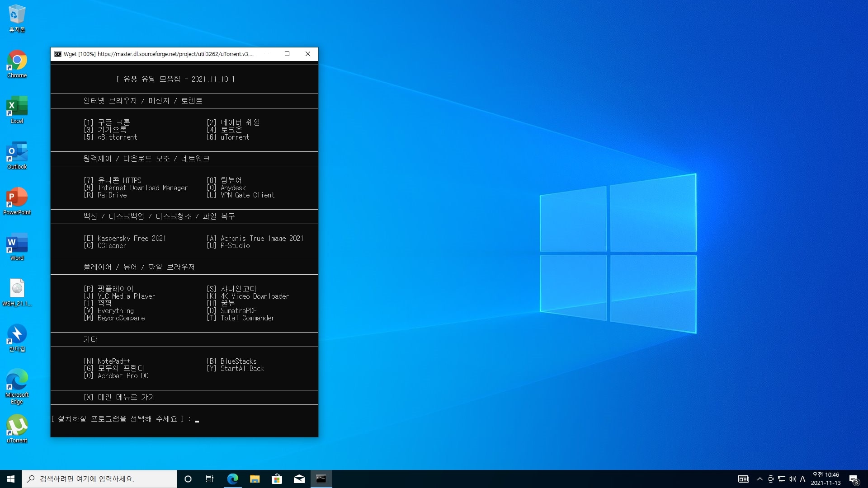Image resolution: width=868 pixels, height=488 pixels.
Task: Click the '[2] 네이버 웨일' menu entry
Action: tap(233, 122)
